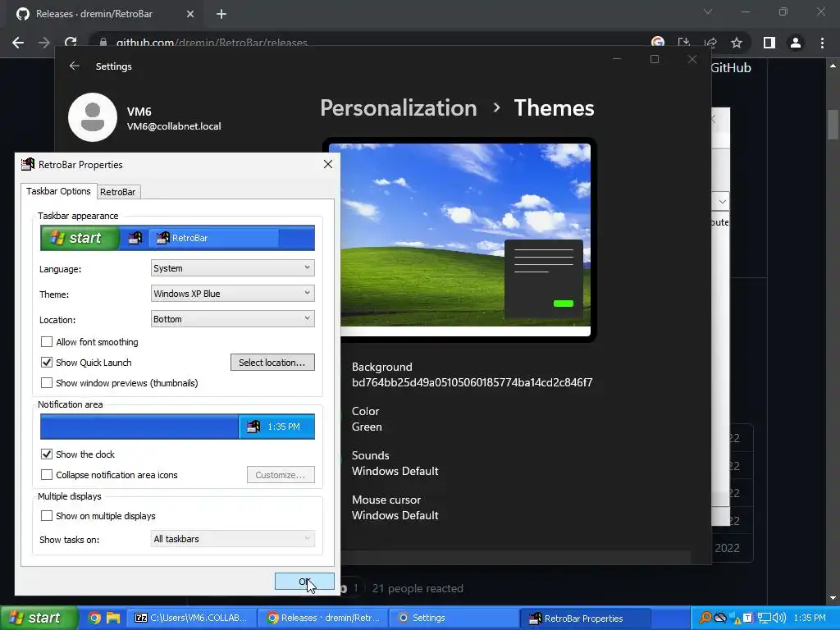840x630 pixels.
Task: Click the taskbar clock 1:35 PM
Action: (x=810, y=619)
